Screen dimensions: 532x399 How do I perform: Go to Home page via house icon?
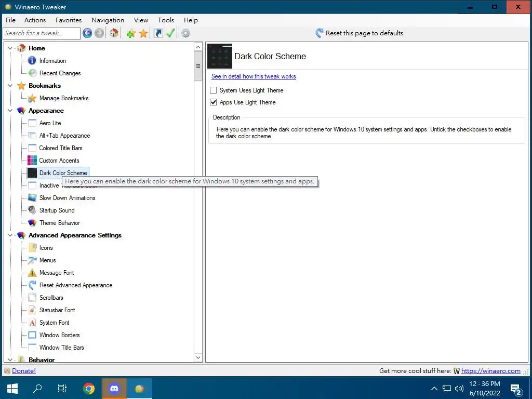coord(114,33)
